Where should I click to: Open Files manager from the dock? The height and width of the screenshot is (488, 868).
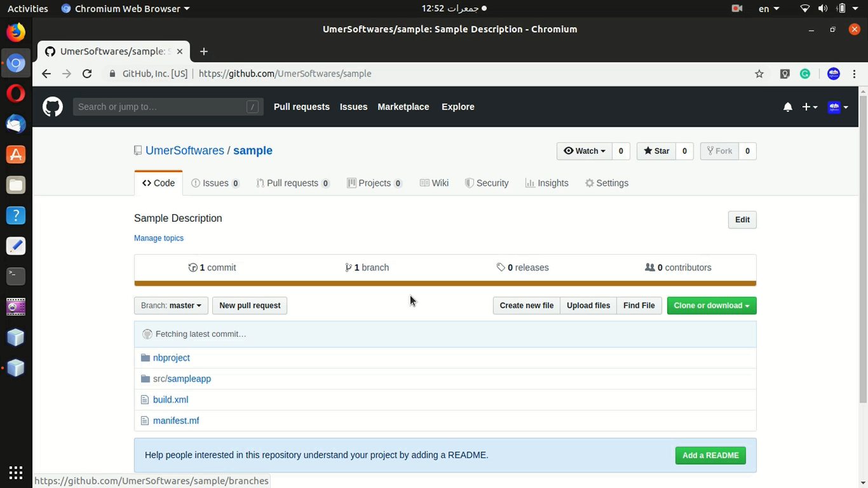click(x=16, y=185)
